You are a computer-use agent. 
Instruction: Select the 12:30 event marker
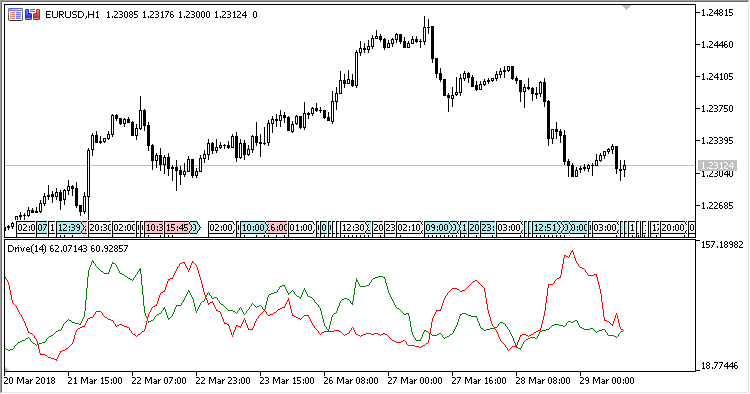[x=354, y=228]
